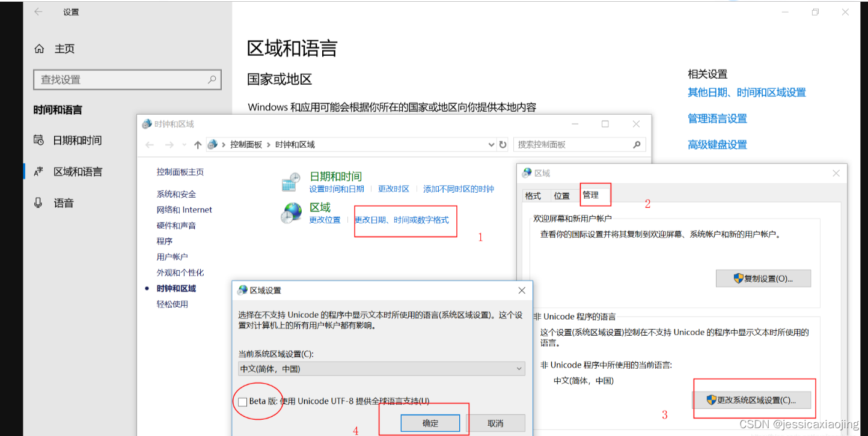
Task: Select the 区域和语言 language icon in sidebar
Action: [x=38, y=172]
